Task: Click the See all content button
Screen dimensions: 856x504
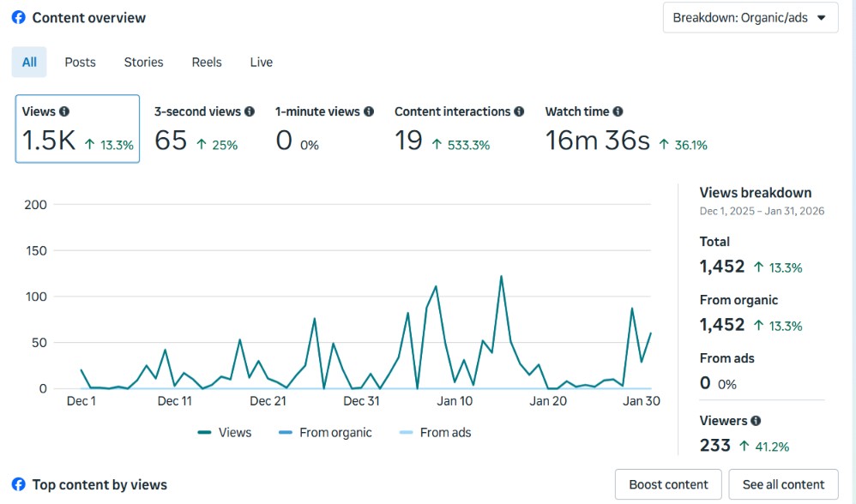Action: coord(783,484)
